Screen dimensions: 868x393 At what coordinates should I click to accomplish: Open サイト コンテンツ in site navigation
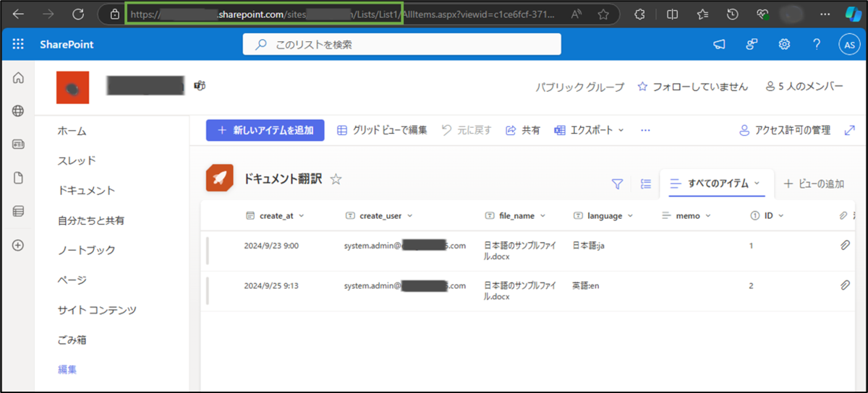97,310
